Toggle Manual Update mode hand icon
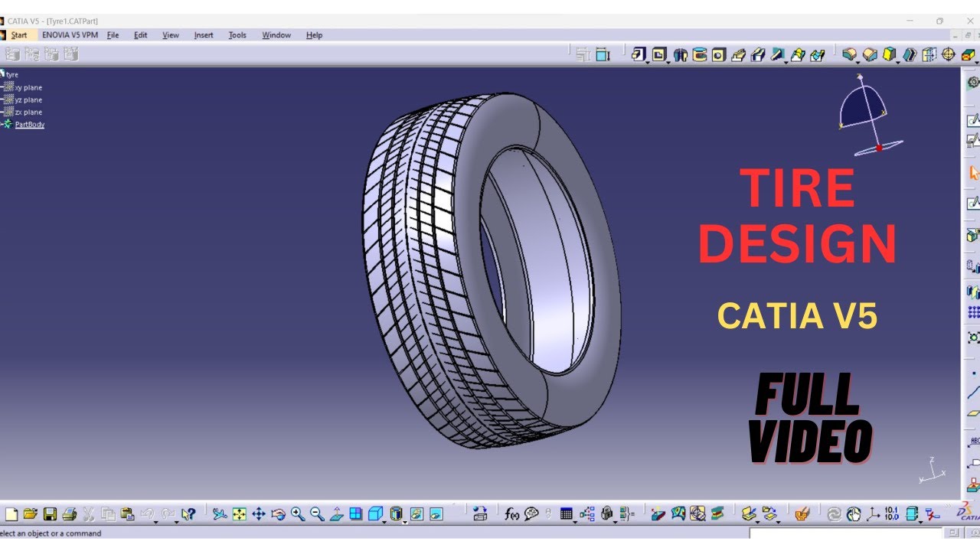Screen dimensions: 980x551 tap(854, 514)
